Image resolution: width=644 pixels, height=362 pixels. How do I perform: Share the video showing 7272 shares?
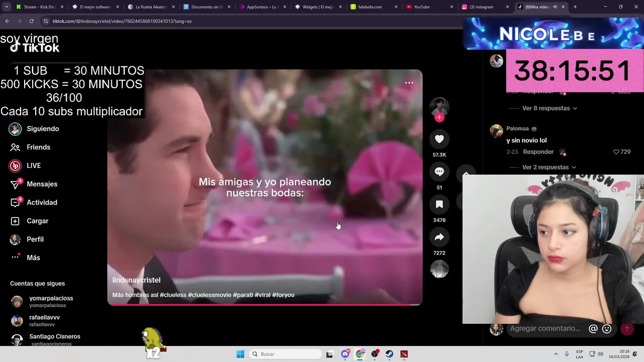pyautogui.click(x=439, y=237)
